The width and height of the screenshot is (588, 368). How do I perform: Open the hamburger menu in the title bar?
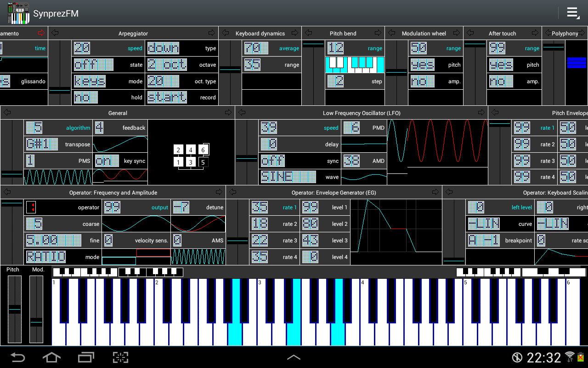pyautogui.click(x=572, y=13)
